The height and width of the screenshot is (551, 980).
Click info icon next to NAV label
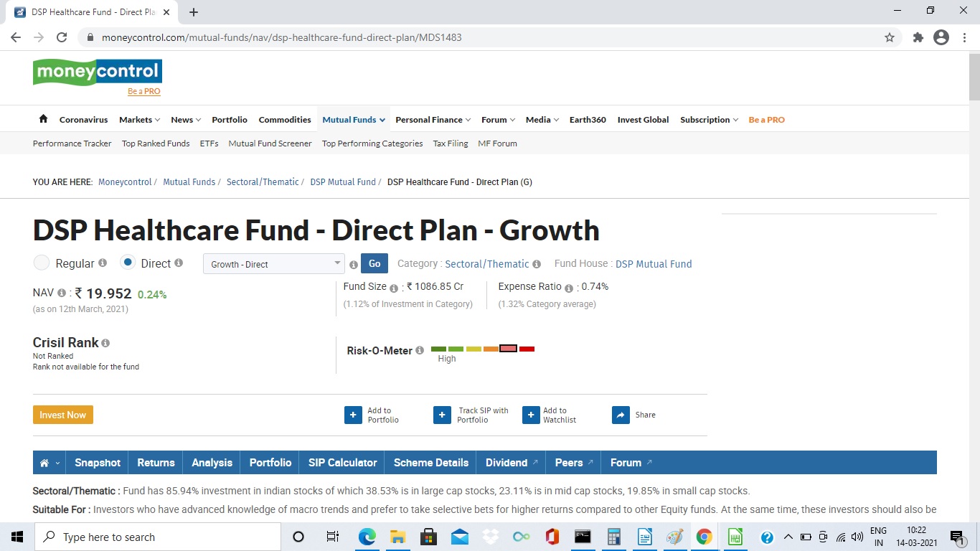[x=62, y=293]
